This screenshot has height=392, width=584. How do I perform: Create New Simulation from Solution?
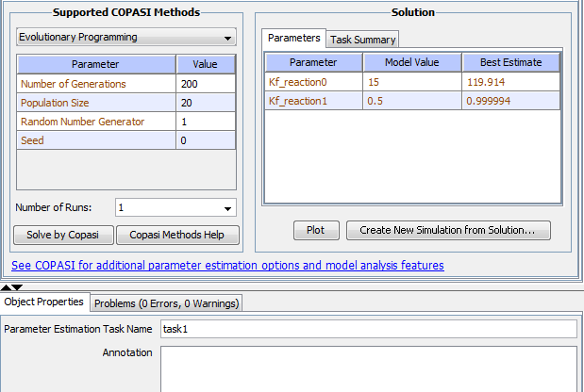[448, 230]
